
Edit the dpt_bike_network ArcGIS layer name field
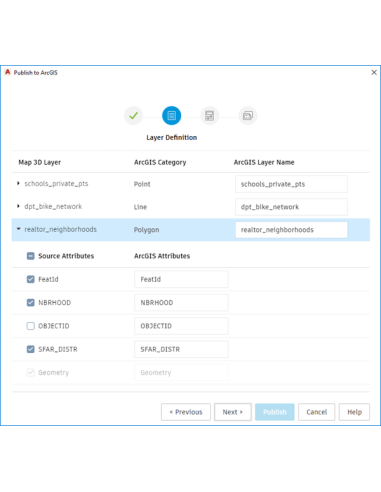(x=291, y=207)
